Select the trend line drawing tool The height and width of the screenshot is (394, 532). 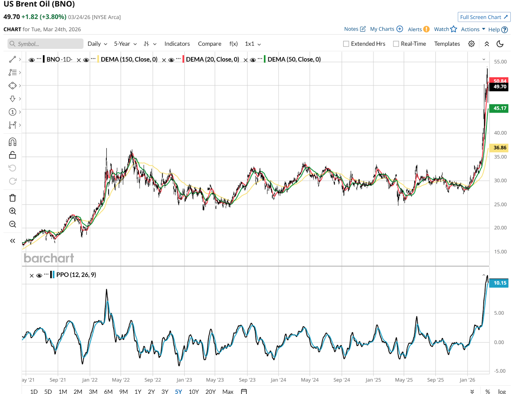(12, 59)
